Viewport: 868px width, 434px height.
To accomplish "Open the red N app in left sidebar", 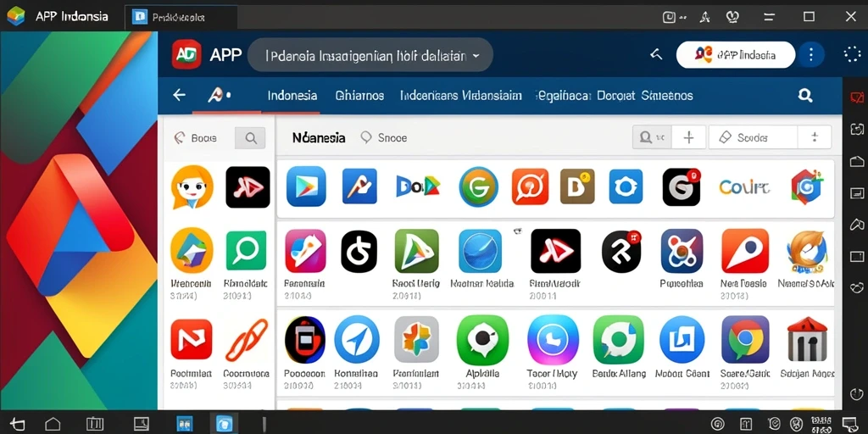I will click(192, 339).
